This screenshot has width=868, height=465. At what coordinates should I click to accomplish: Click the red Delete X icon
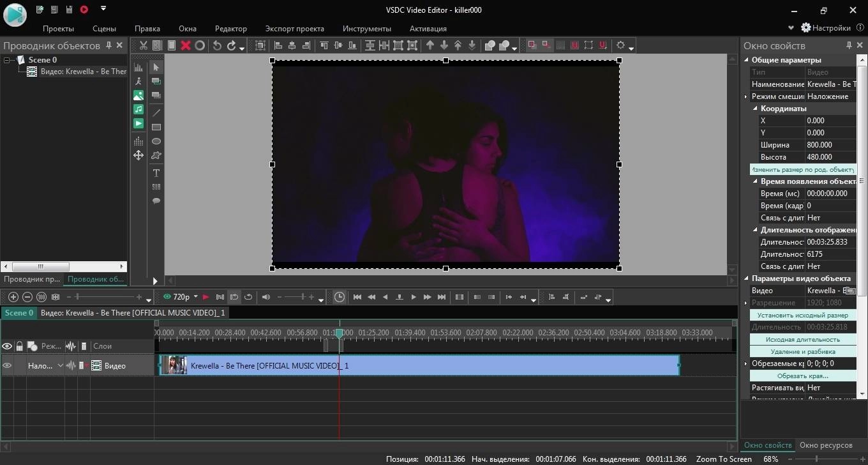186,45
